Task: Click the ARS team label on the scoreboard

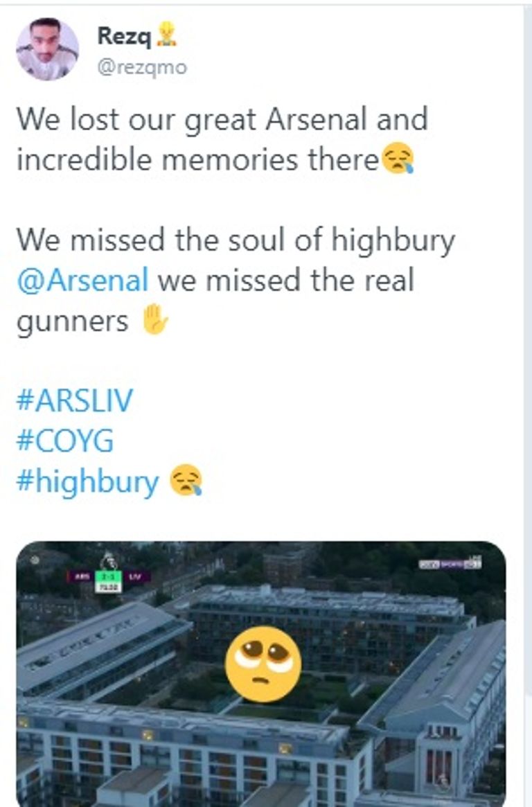Action: click(82, 576)
